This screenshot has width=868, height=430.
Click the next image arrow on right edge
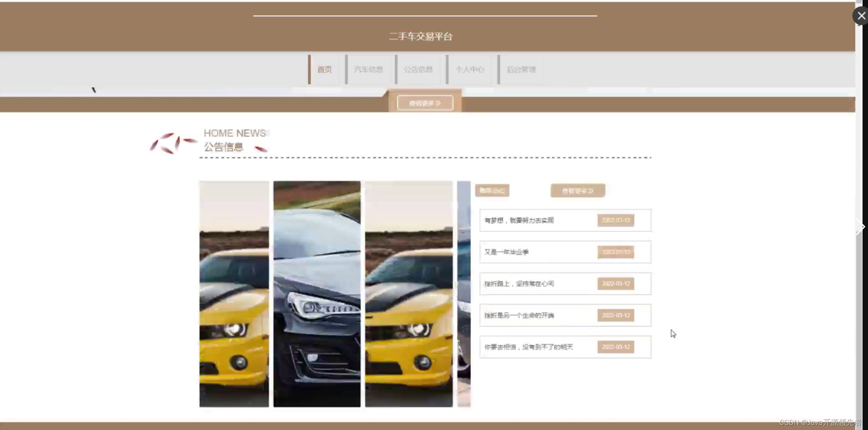point(861,227)
